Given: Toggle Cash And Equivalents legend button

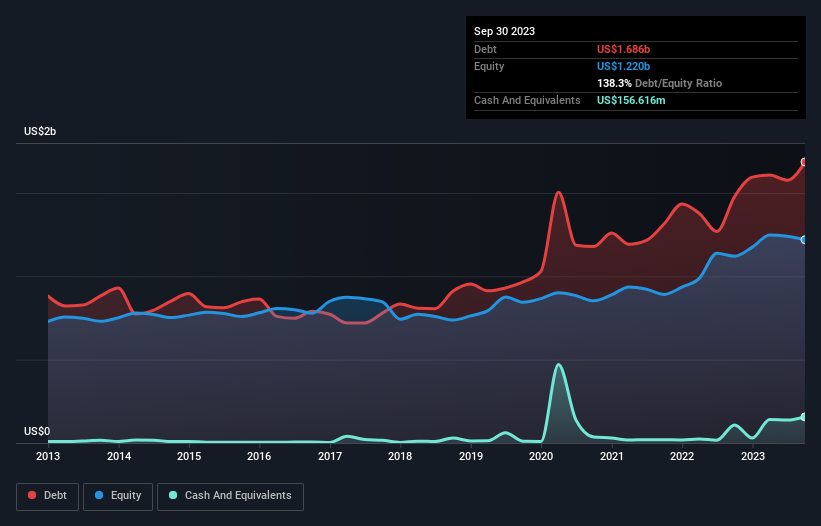Looking at the screenshot, I should click(230, 496).
